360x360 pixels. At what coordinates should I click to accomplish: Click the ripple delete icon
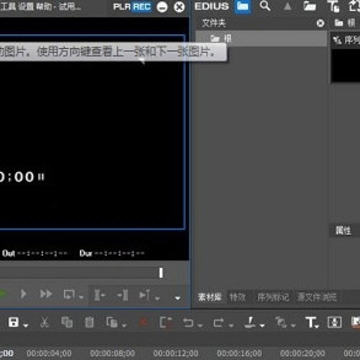[166, 322]
